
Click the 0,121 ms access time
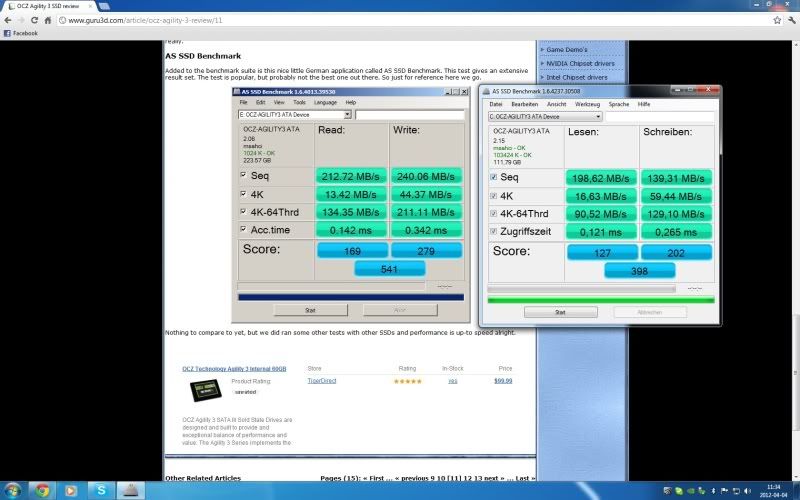601,232
